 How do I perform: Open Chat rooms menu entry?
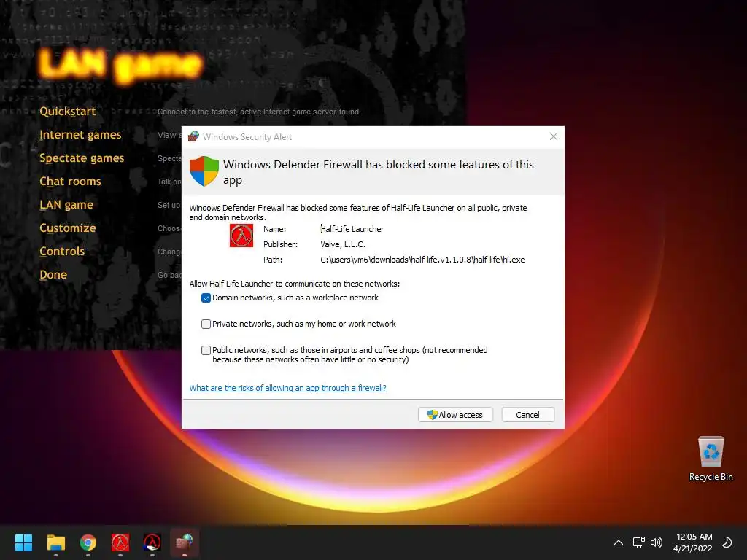(x=71, y=182)
